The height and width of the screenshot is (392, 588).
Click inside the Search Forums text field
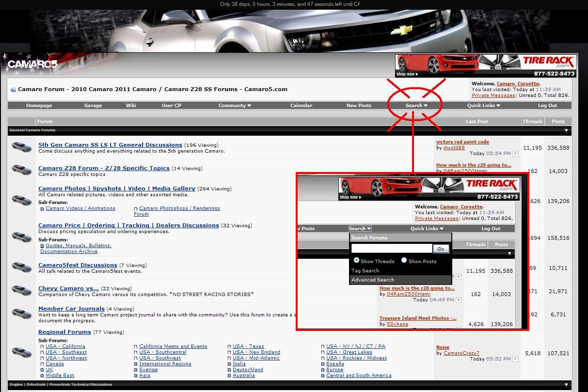[x=393, y=248]
